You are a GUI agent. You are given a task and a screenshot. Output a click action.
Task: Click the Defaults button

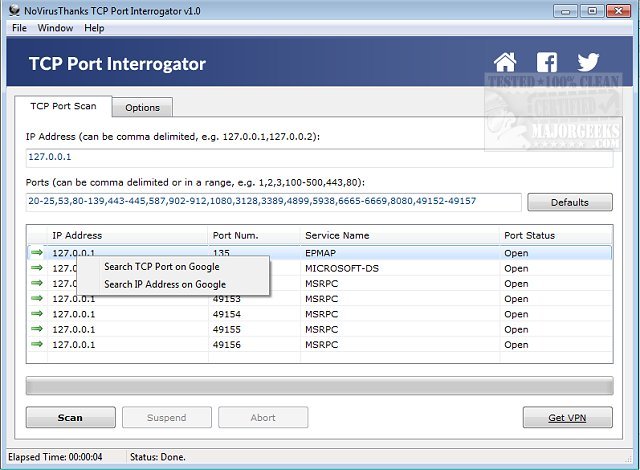pyautogui.click(x=569, y=202)
